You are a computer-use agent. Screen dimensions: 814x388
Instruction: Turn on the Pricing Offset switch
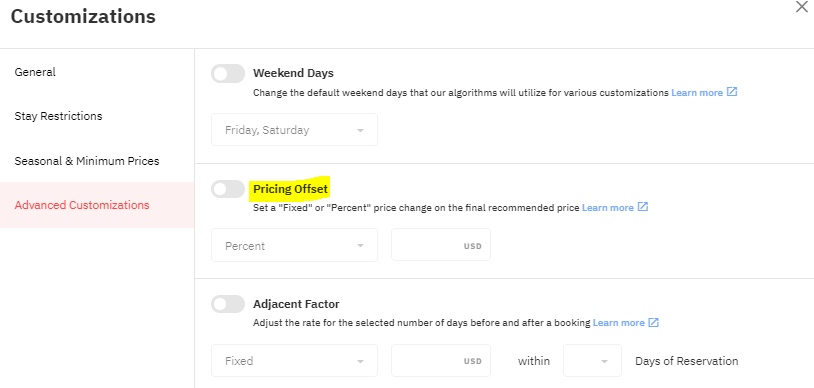[x=228, y=189]
